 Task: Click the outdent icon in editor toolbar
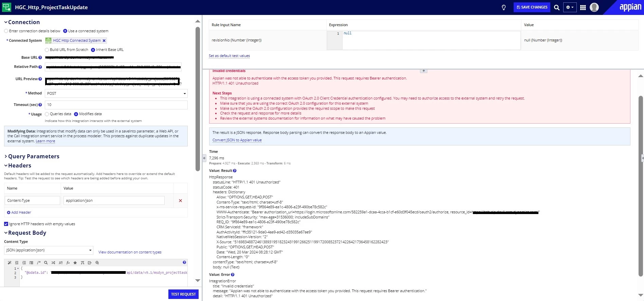pyautogui.click(x=17, y=263)
